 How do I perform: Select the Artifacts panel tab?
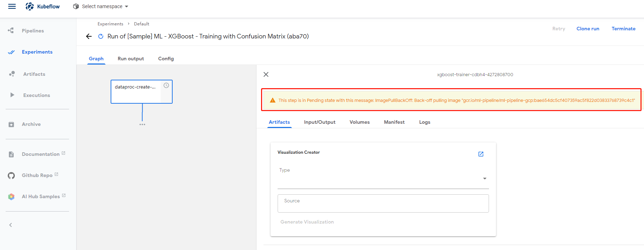(x=279, y=122)
